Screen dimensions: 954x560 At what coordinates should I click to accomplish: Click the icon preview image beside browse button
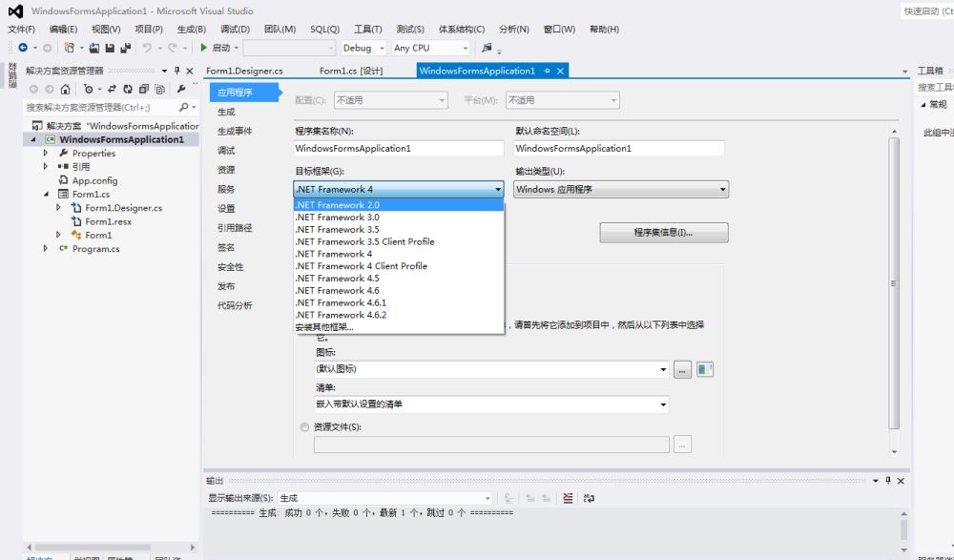click(x=705, y=369)
